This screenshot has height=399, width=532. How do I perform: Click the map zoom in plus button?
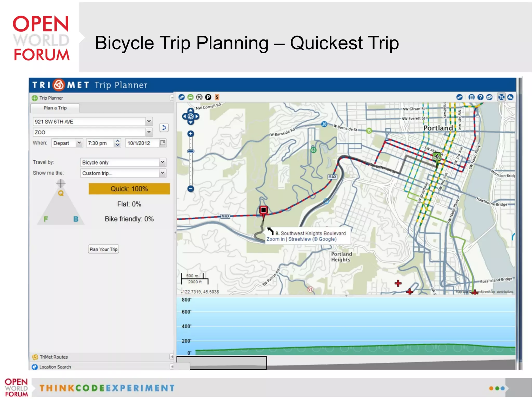pos(191,134)
